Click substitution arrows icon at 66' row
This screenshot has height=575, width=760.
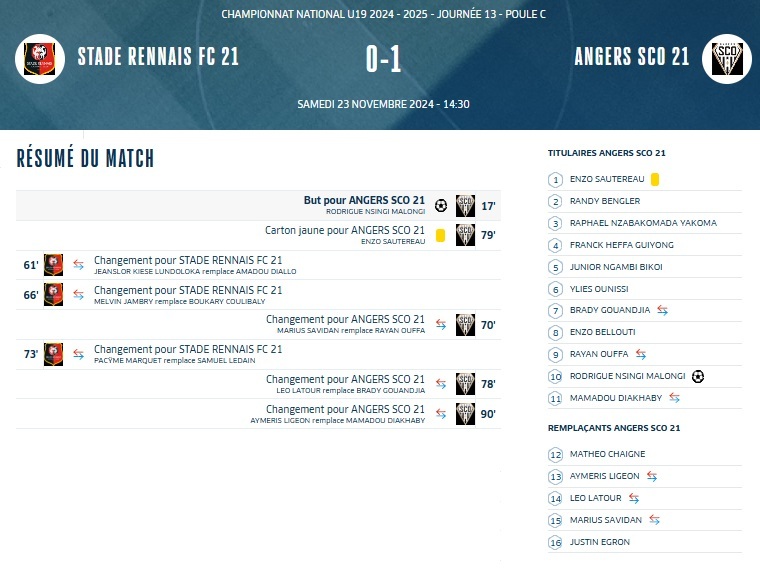[x=79, y=294]
